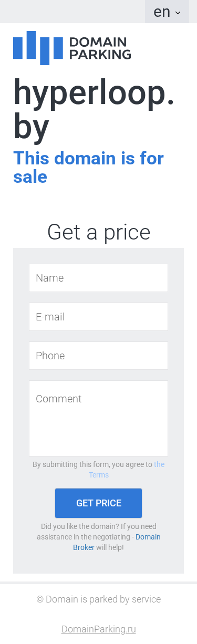The width and height of the screenshot is (197, 644).
Task: Focus the Phone input field
Action: [x=98, y=356]
